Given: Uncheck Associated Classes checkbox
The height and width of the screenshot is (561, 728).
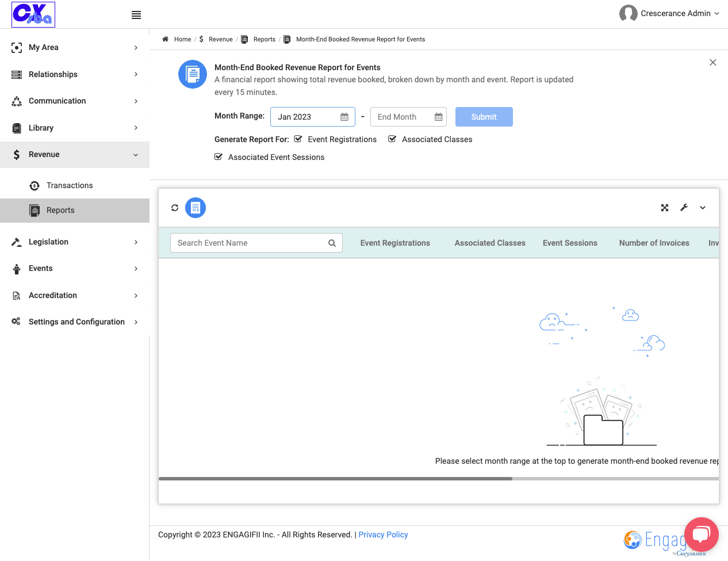Looking at the screenshot, I should click(x=392, y=139).
